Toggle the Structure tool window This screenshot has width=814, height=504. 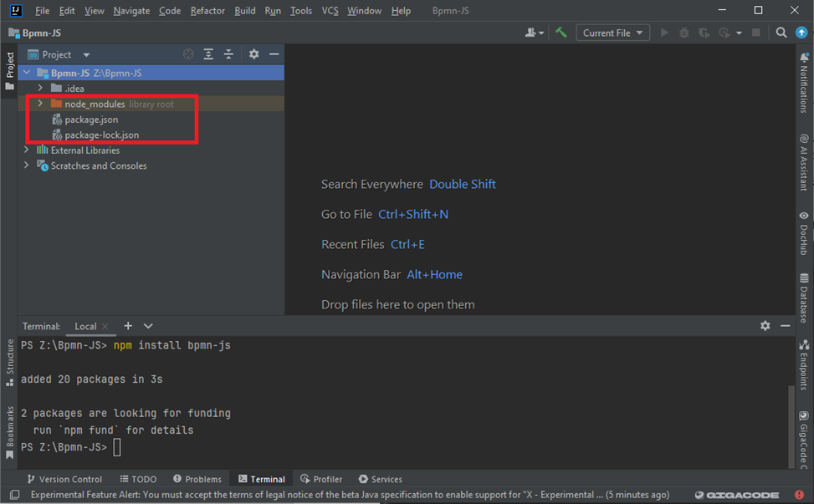(10, 361)
